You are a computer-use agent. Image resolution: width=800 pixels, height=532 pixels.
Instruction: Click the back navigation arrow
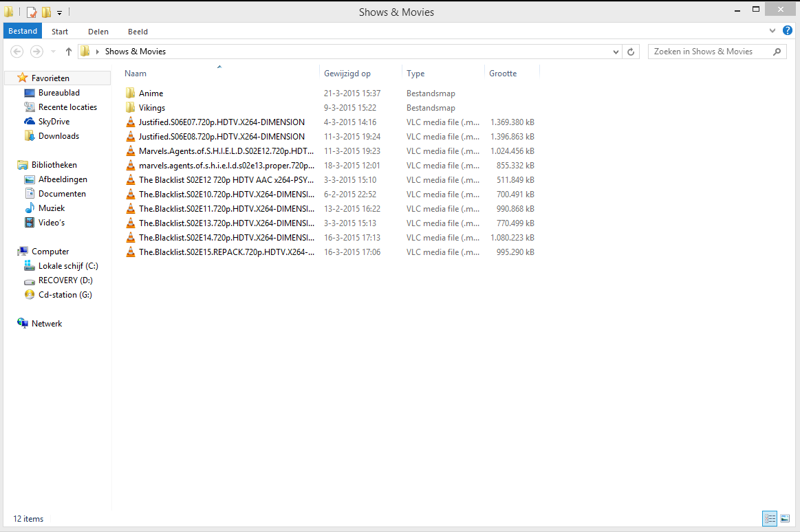17,51
